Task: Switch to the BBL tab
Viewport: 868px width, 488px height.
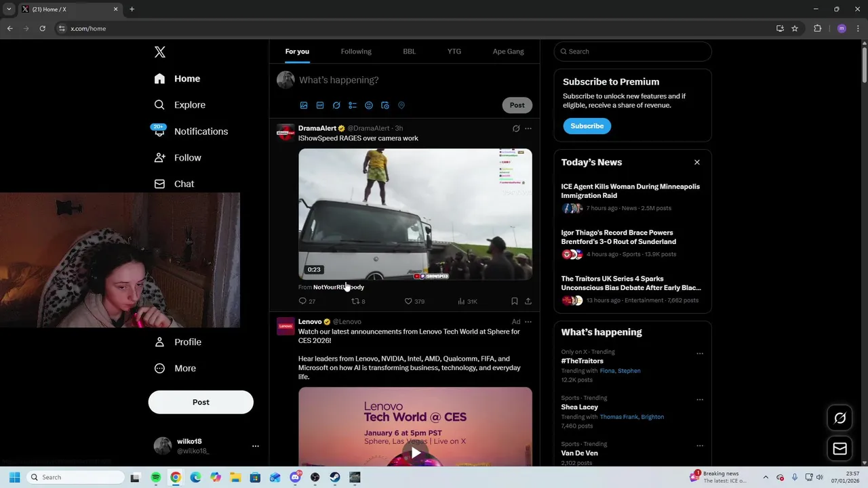Action: tap(410, 52)
